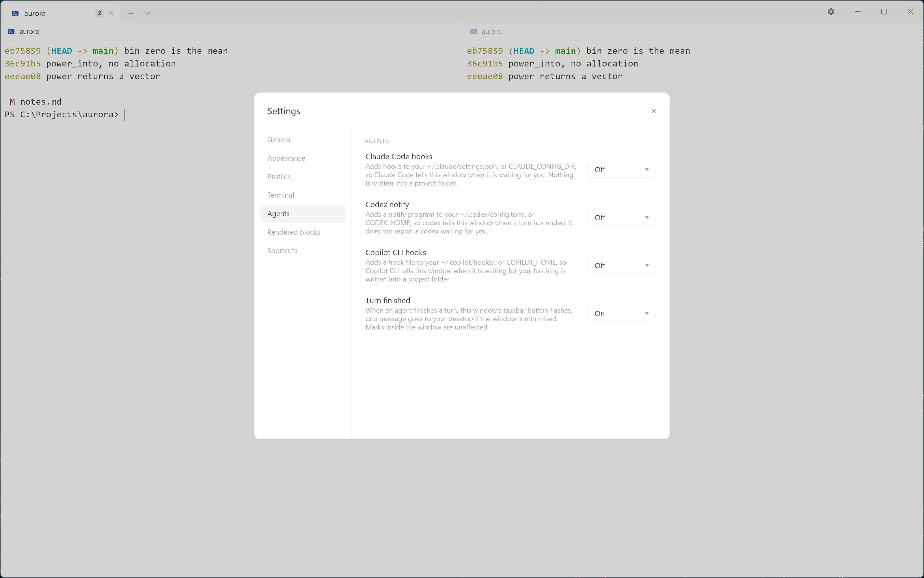The image size is (924, 578).
Task: Select Terminal in settings sidebar
Action: 303,195
